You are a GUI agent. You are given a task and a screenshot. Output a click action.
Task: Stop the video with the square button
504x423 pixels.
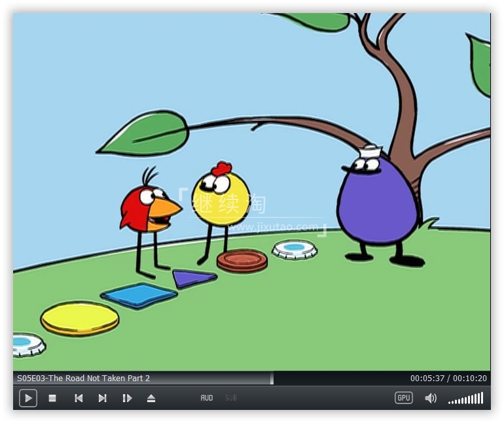(x=52, y=398)
